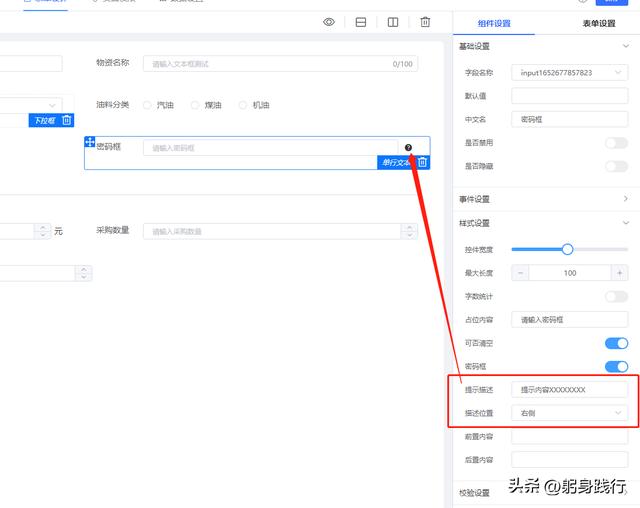
Task: Click the 占位内容 input field
Action: pos(569,319)
